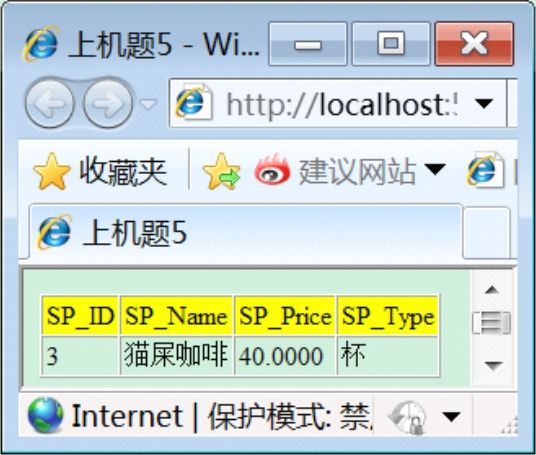Open the 建议网站 suggested sites link
The height and width of the screenshot is (455, 536).
pyautogui.click(x=336, y=171)
